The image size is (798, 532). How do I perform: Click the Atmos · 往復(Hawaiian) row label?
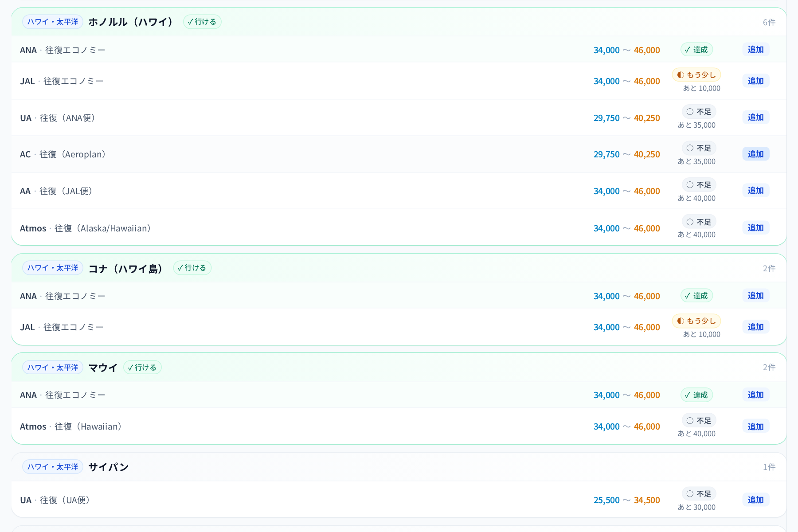(x=71, y=426)
